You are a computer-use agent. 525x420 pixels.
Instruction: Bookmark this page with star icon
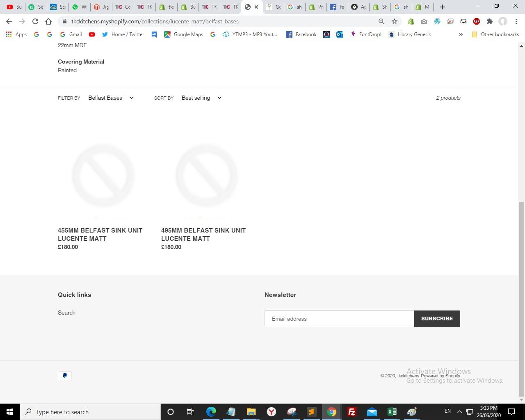click(395, 21)
